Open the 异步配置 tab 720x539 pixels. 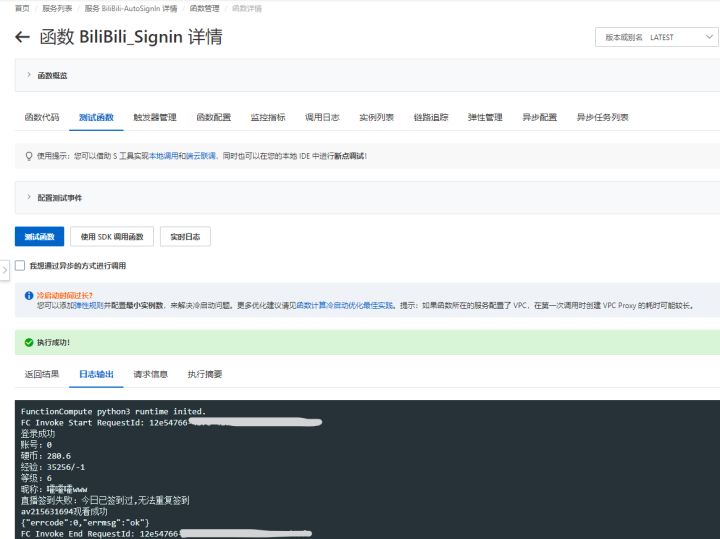540,117
